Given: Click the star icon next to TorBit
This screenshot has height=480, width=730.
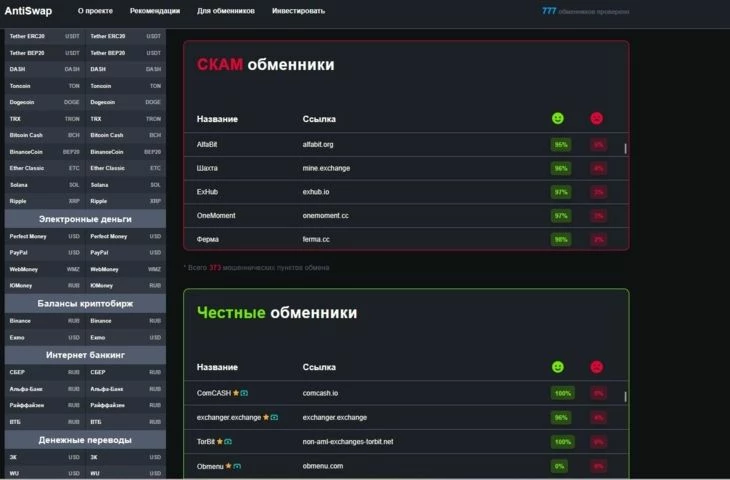Looking at the screenshot, I should coord(220,441).
